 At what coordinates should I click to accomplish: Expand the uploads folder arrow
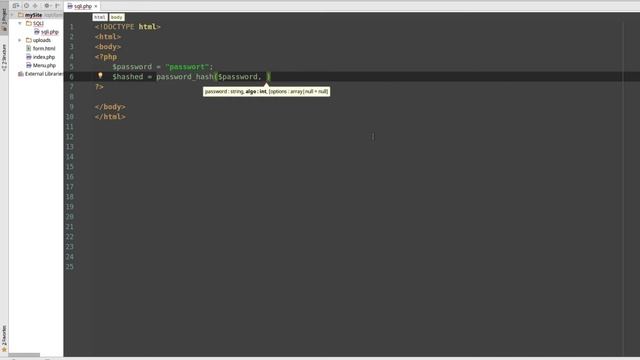(20, 40)
